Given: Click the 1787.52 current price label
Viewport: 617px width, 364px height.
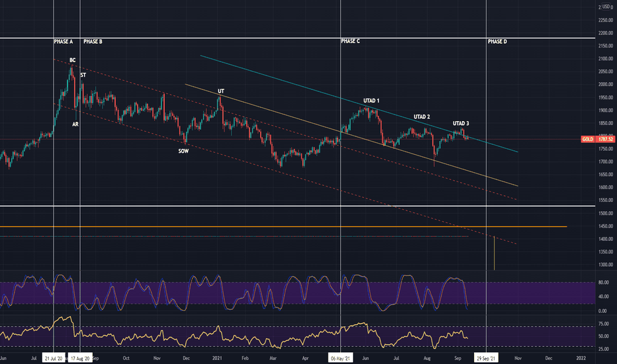Looking at the screenshot, I should tap(606, 139).
